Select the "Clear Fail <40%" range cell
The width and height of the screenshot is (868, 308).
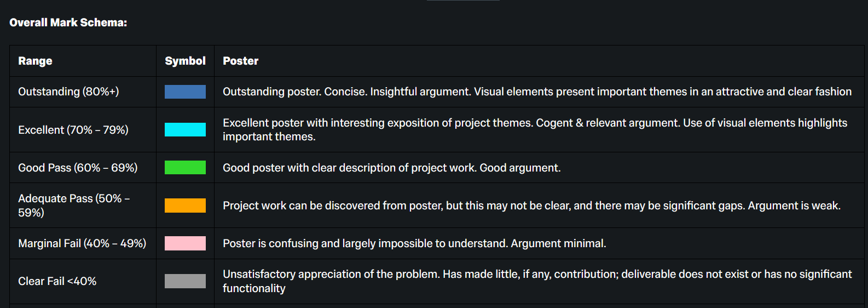click(x=57, y=281)
